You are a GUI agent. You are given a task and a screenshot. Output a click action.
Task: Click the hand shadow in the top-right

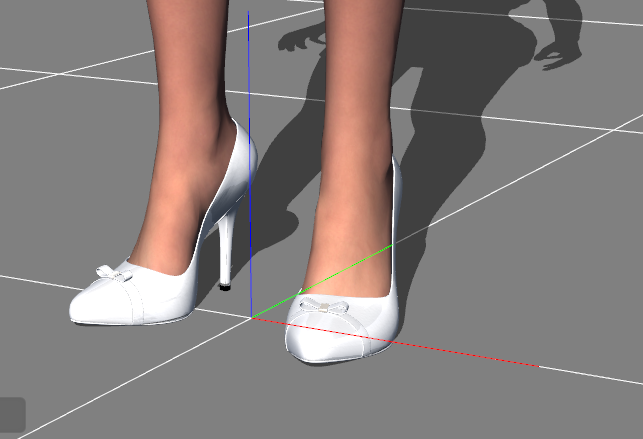[x=558, y=45]
